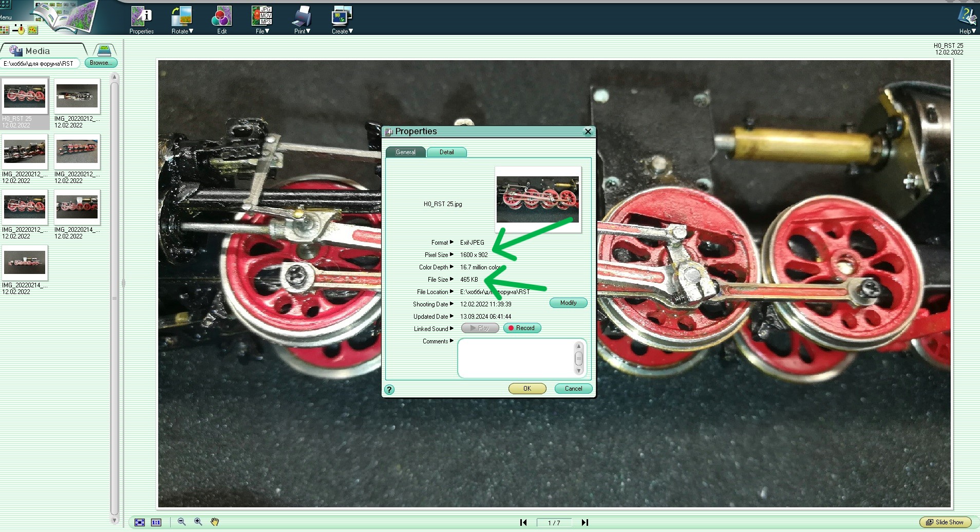This screenshot has height=532, width=980.
Task: Select the hand pan tool
Action: (x=215, y=522)
